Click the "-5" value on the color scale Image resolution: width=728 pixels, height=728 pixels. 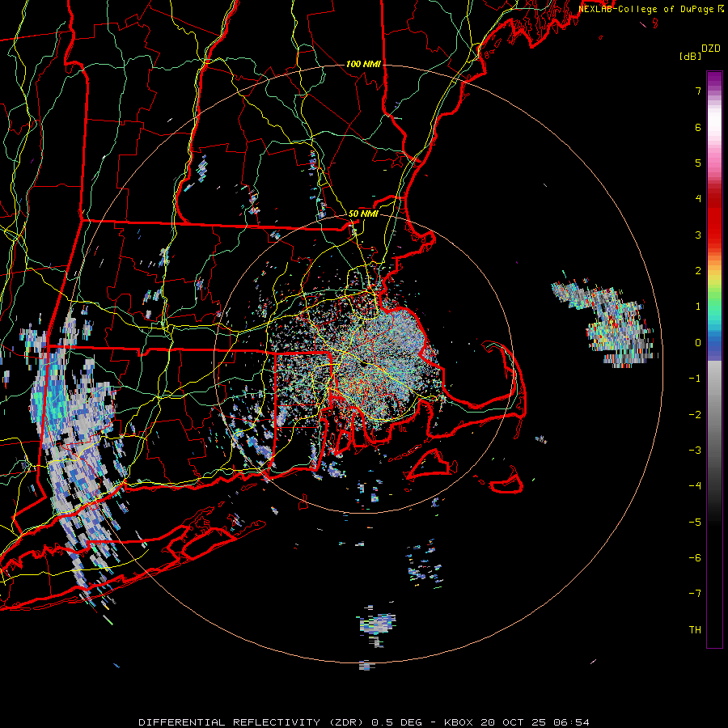click(695, 523)
